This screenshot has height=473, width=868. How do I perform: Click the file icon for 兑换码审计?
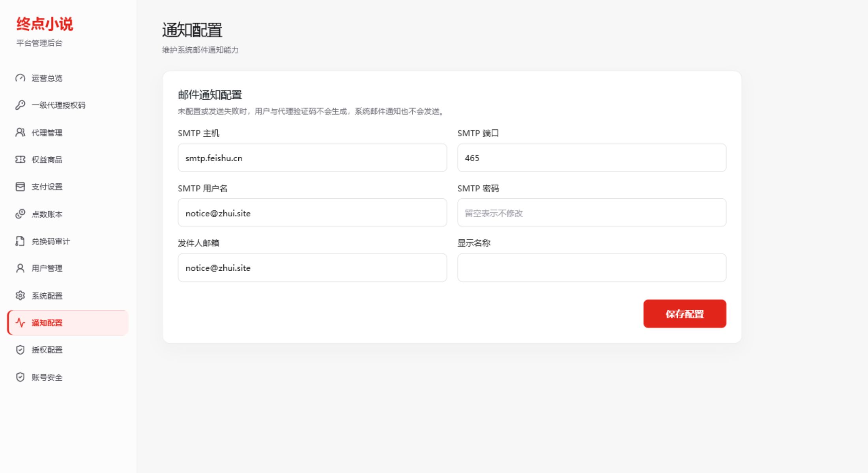20,241
